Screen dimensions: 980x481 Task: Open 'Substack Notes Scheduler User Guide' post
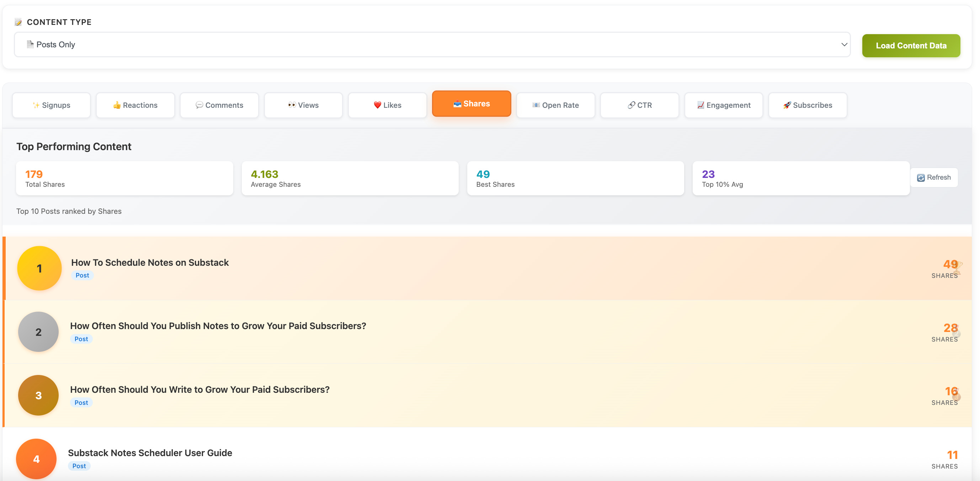coord(150,453)
